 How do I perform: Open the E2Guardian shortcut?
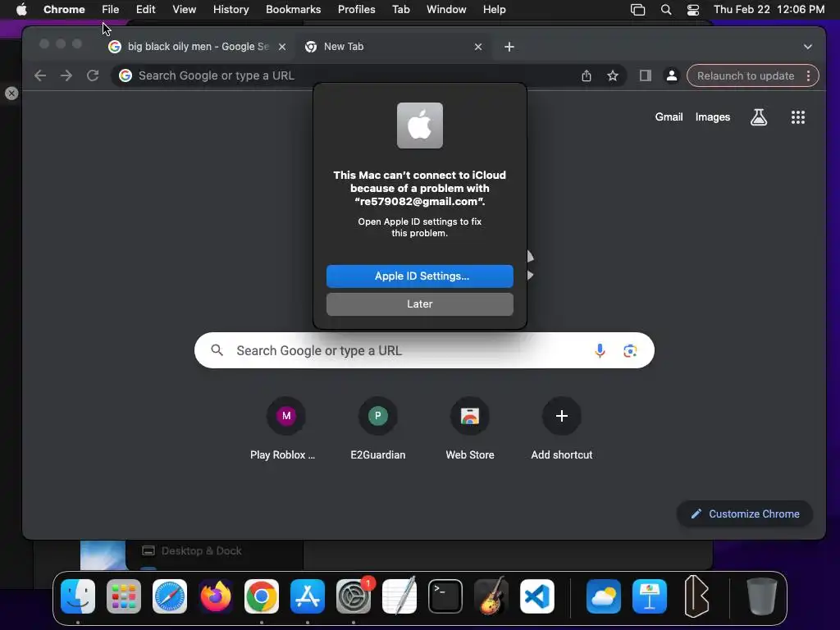(x=377, y=428)
